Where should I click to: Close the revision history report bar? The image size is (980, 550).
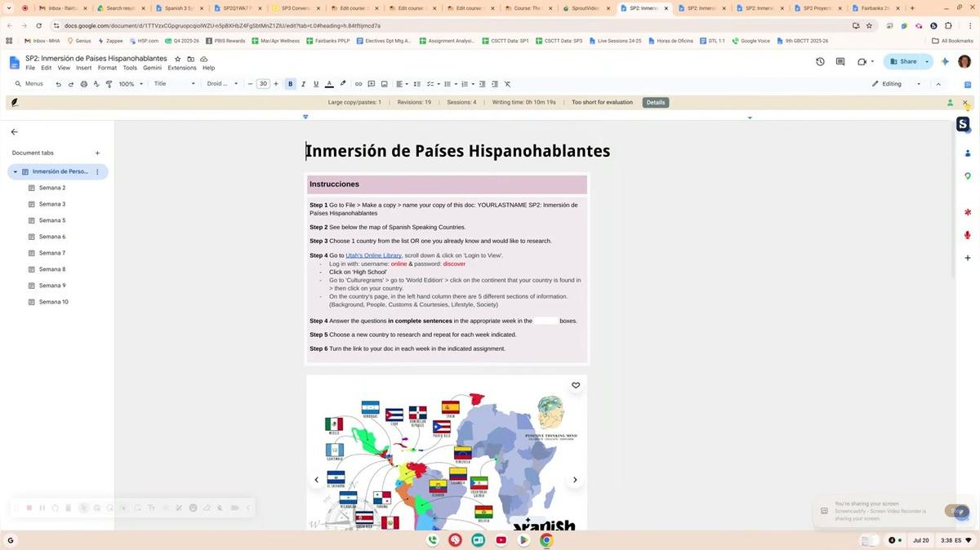point(964,103)
